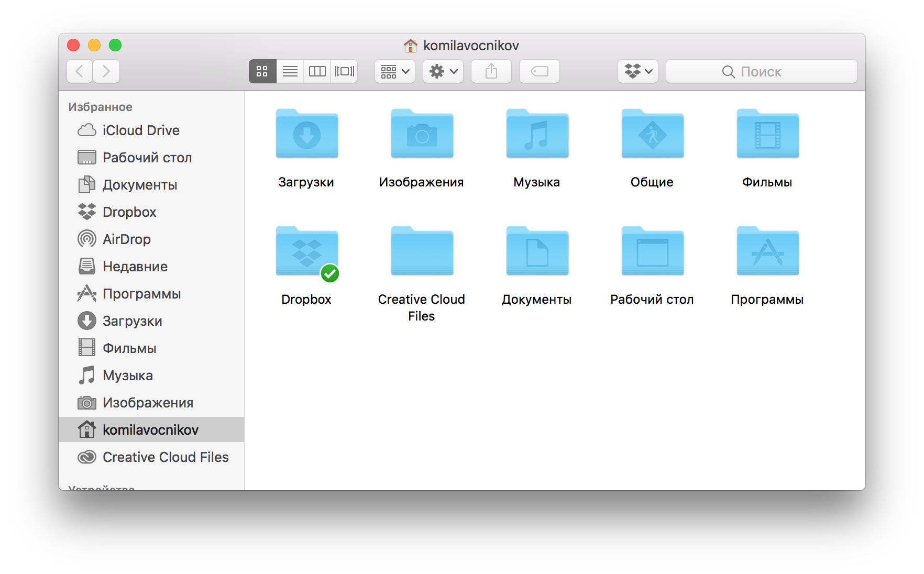Open the Dropbox toolbar dropdown

tap(637, 71)
